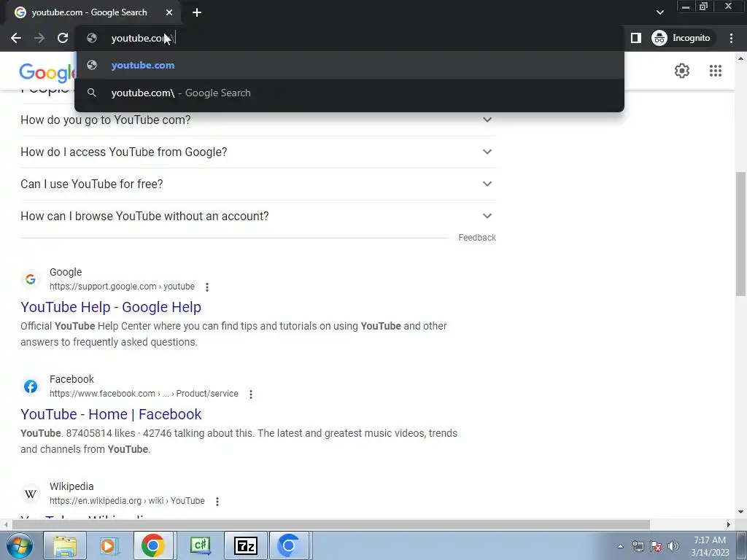The height and width of the screenshot is (560, 747).
Task: Click the tab search chevron in the title bar
Action: (x=659, y=12)
